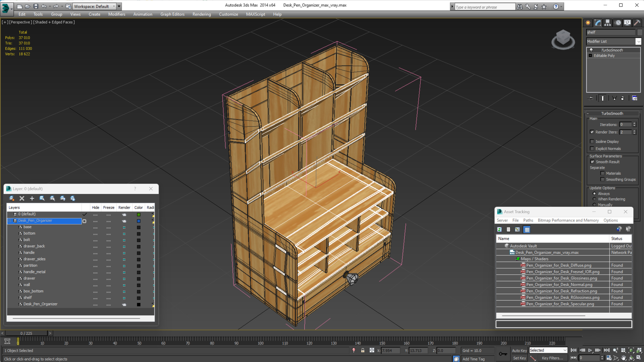The width and height of the screenshot is (644, 362).
Task: Collapse the TurboSmooth rollout header
Action: [612, 113]
